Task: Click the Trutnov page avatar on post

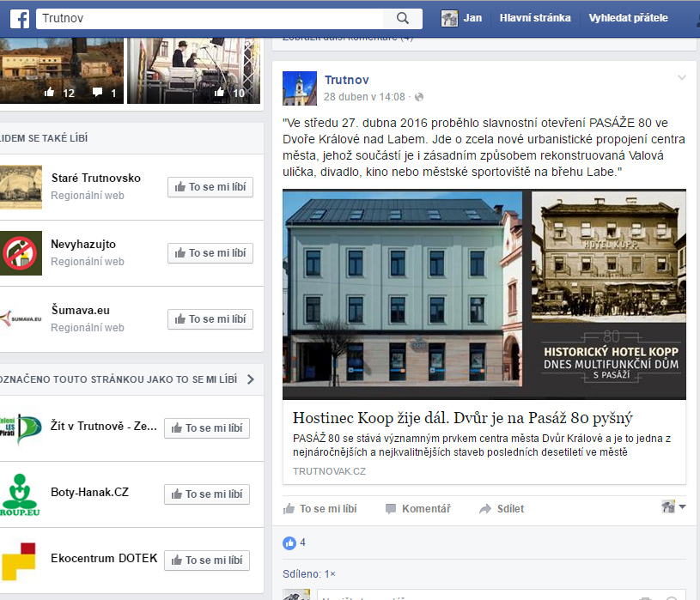Action: [x=300, y=88]
